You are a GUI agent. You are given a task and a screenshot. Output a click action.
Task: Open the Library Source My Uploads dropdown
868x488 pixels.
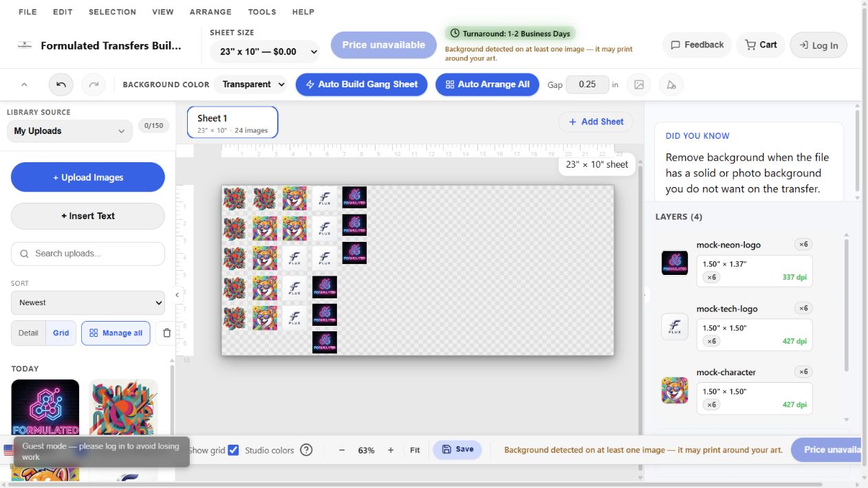(x=69, y=131)
